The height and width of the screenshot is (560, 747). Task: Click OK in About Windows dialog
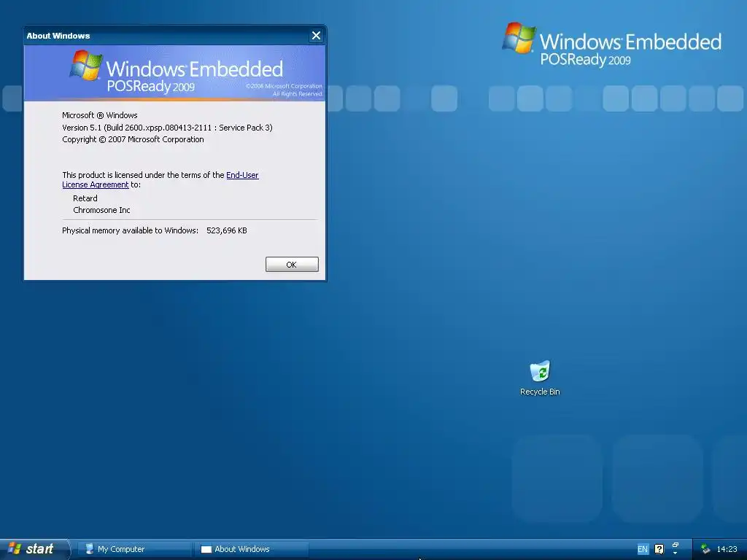(292, 265)
